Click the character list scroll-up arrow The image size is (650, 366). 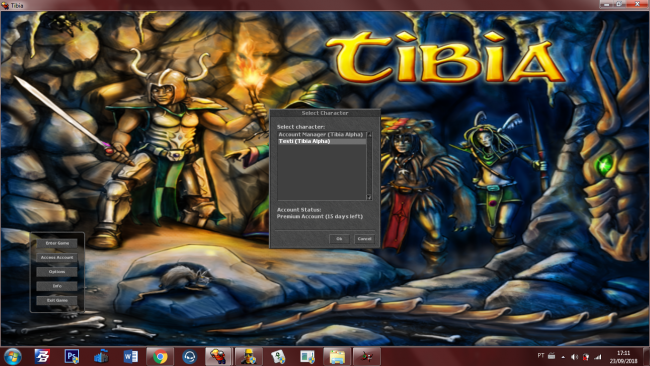click(x=369, y=135)
